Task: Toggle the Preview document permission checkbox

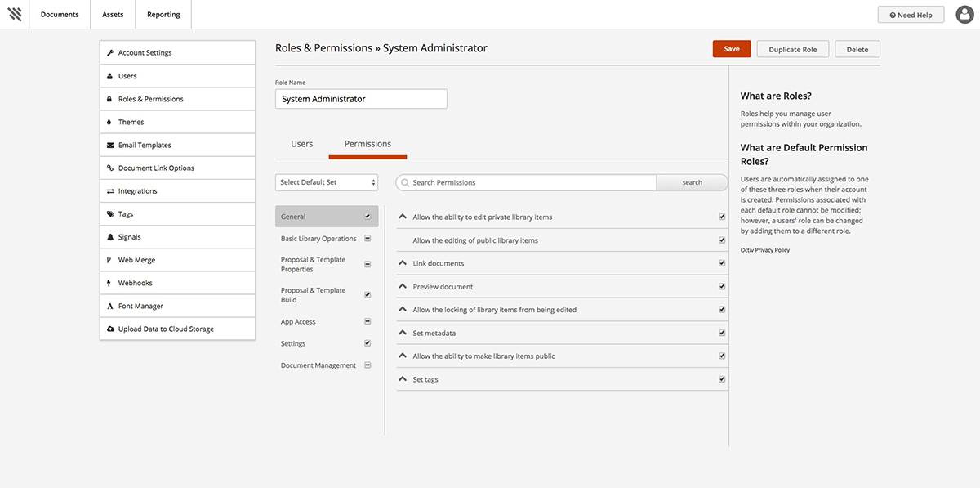Action: point(722,287)
